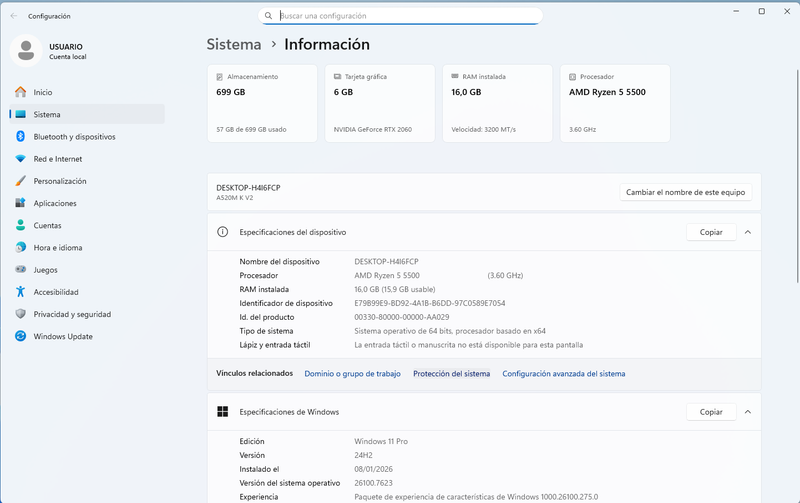Click the Tarjeta gráfica card icon

[337, 77]
